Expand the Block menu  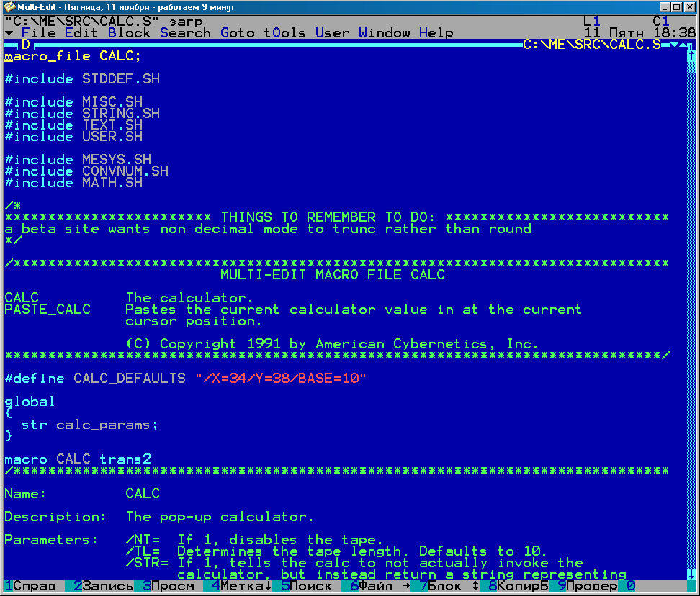pos(129,33)
